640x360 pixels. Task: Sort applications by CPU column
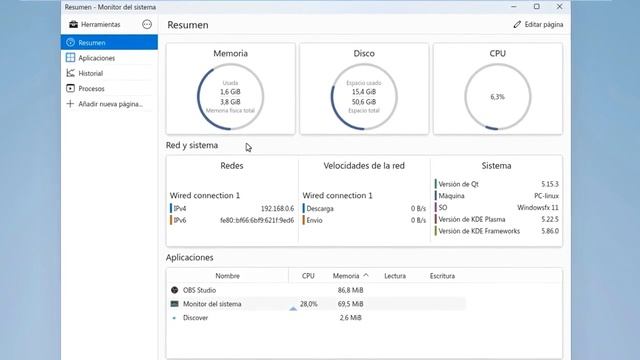308,276
